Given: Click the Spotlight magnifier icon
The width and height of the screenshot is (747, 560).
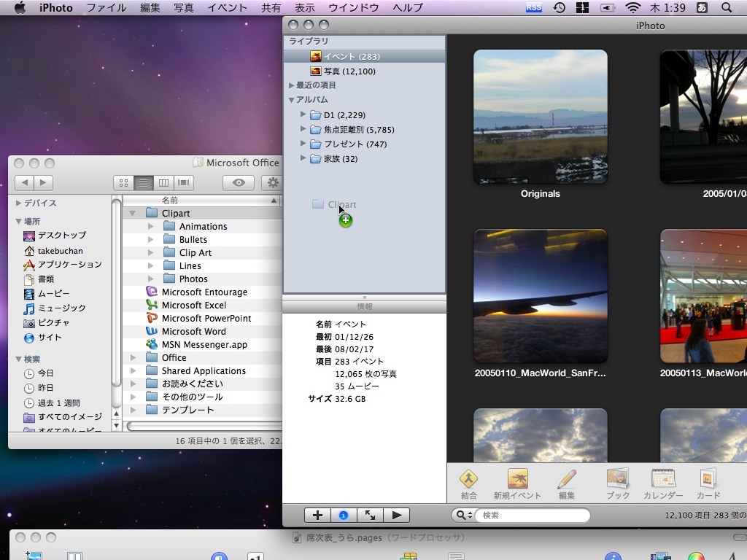Looking at the screenshot, I should tap(727, 7).
